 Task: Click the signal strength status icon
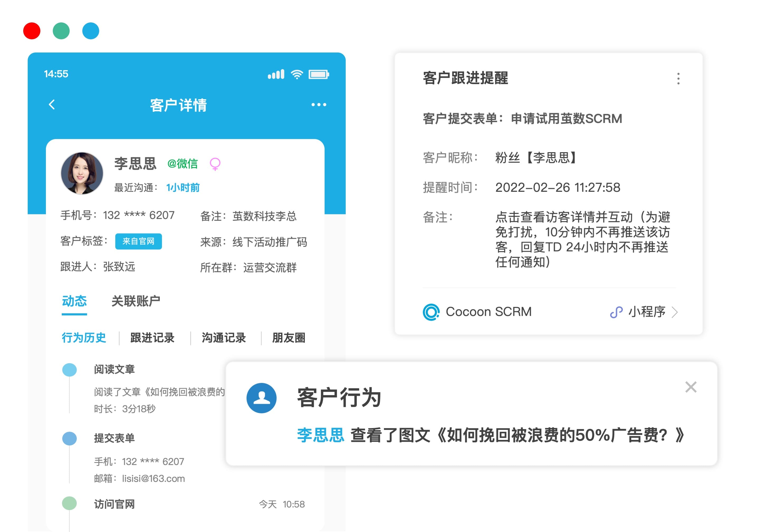tap(276, 74)
